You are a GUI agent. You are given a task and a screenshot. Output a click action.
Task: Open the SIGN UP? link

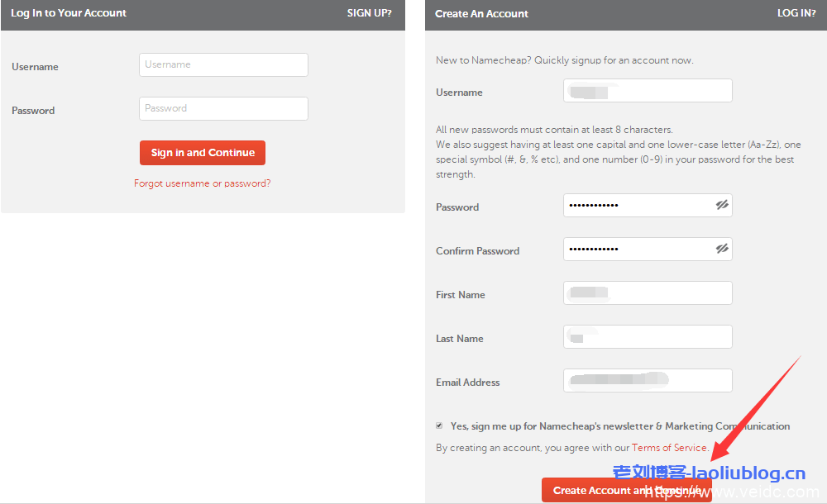(x=369, y=13)
